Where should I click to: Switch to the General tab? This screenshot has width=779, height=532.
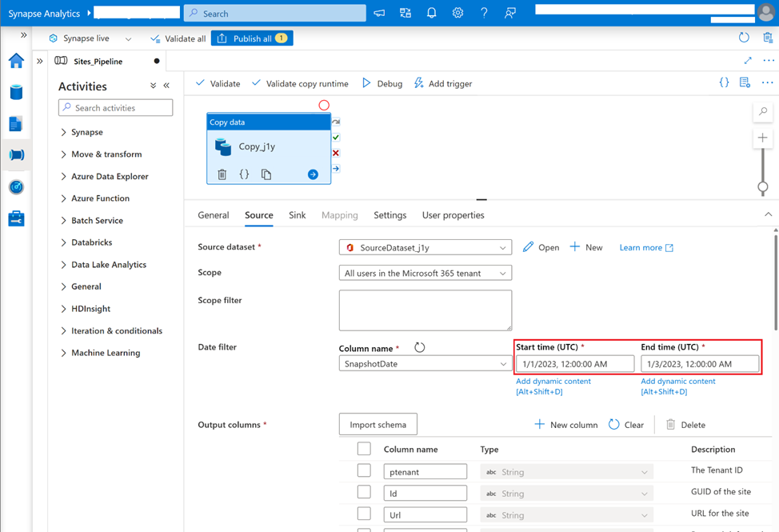(x=214, y=215)
